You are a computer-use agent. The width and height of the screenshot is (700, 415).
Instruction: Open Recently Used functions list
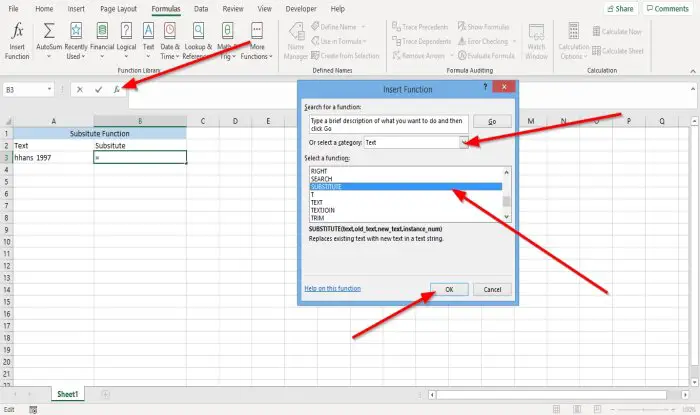tap(76, 41)
